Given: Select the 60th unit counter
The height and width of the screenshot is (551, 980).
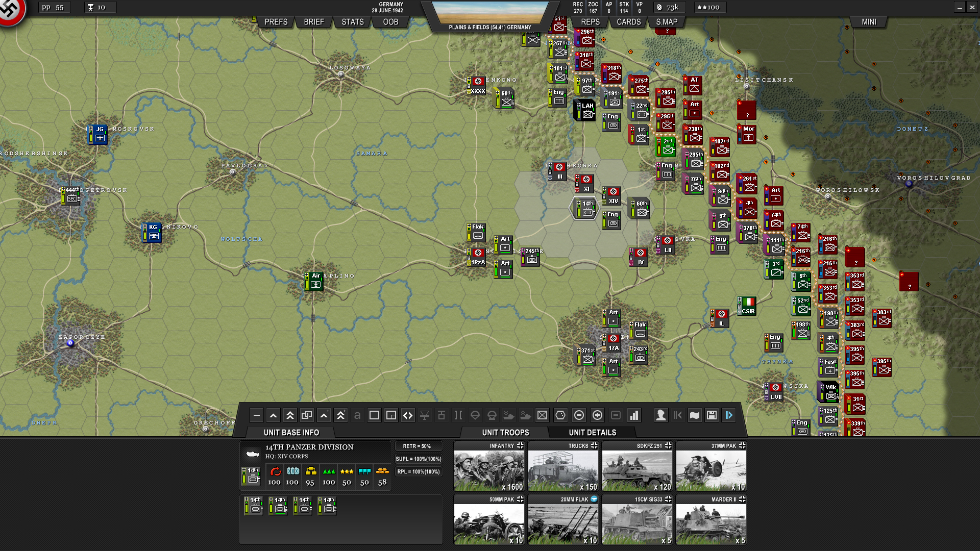Looking at the screenshot, I should [639, 208].
